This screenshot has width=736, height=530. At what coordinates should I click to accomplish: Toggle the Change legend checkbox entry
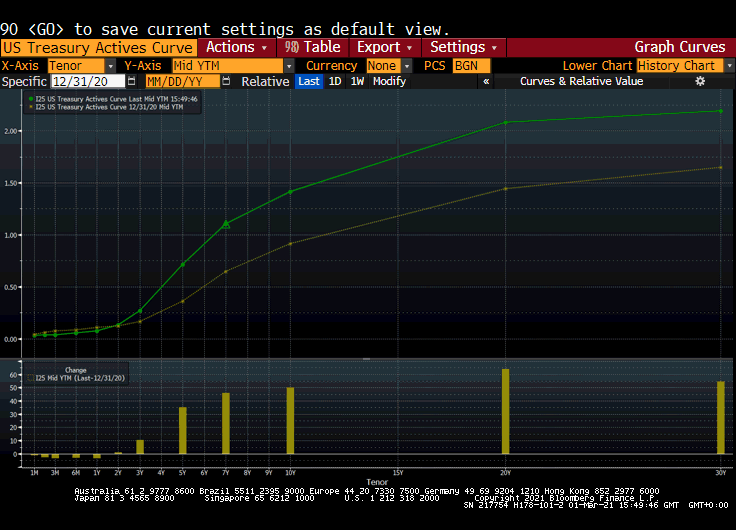click(77, 378)
